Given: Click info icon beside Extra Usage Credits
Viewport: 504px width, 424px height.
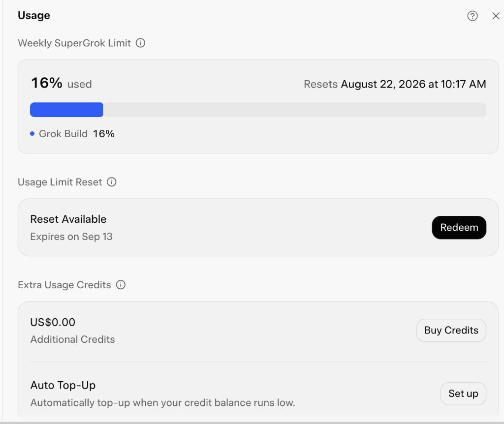Looking at the screenshot, I should click(121, 285).
